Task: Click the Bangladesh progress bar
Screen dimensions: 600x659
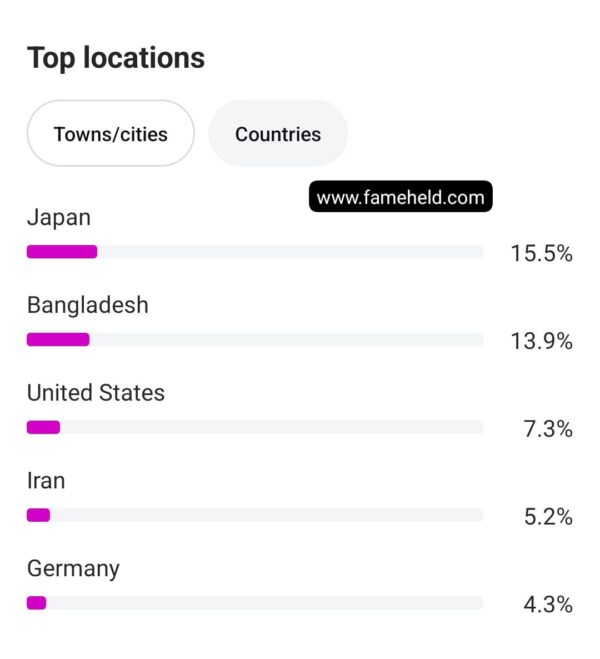Action: tap(254, 340)
